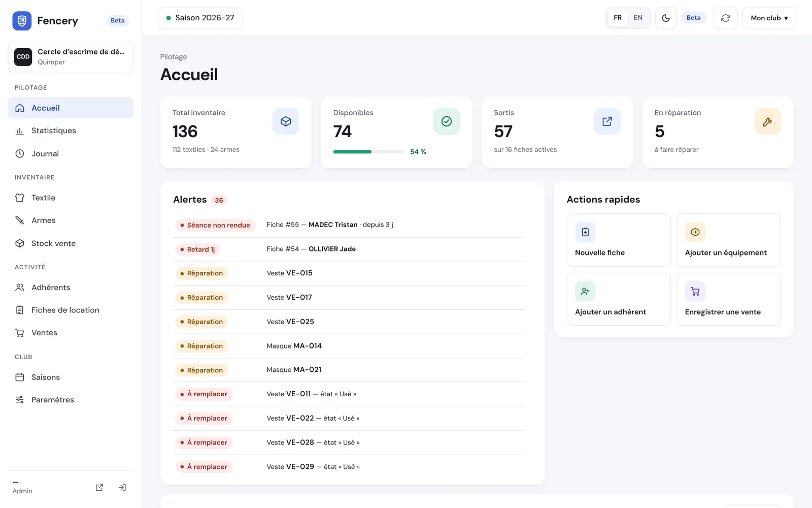The height and width of the screenshot is (508, 812).
Task: Click the Disponibles 54 % progress bar
Action: pos(368,152)
